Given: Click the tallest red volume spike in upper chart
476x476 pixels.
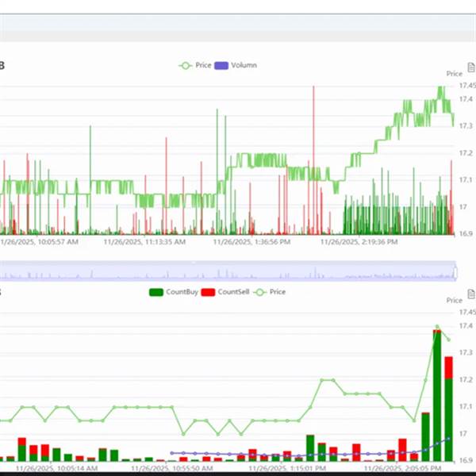Looking at the screenshot, I should coord(313,160).
